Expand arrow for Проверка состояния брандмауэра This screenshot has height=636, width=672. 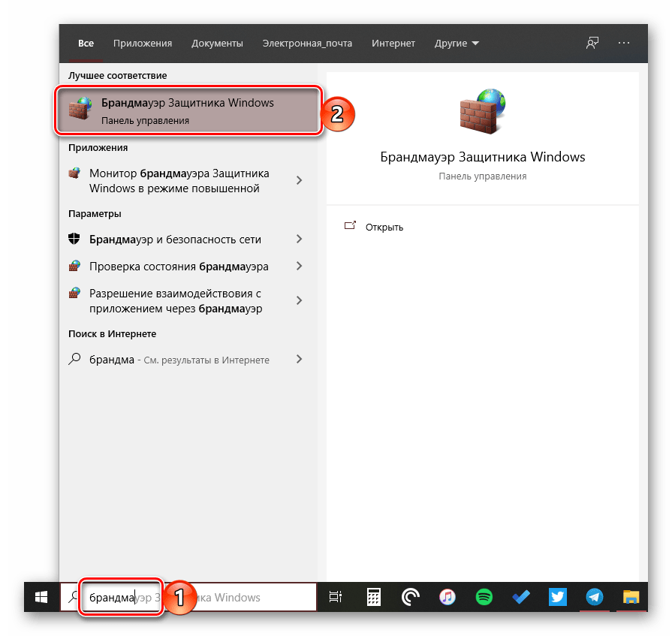coord(300,267)
